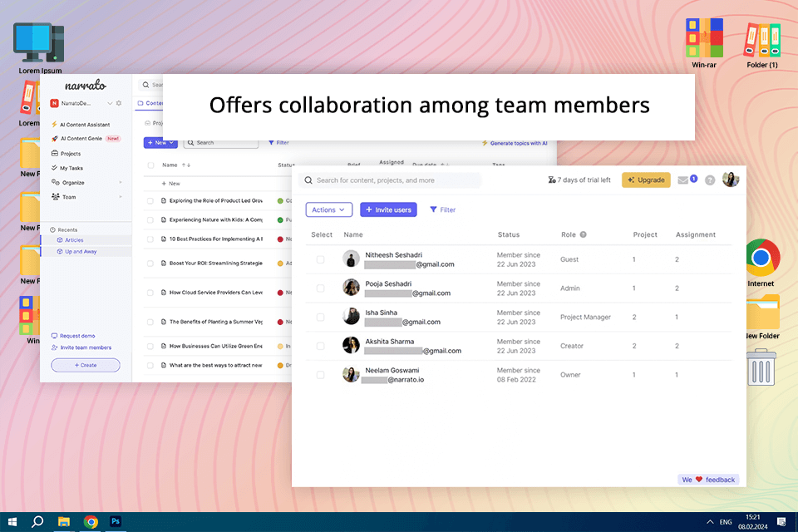Open Articles under Recents
Viewport: 798px width, 532px height.
click(74, 239)
